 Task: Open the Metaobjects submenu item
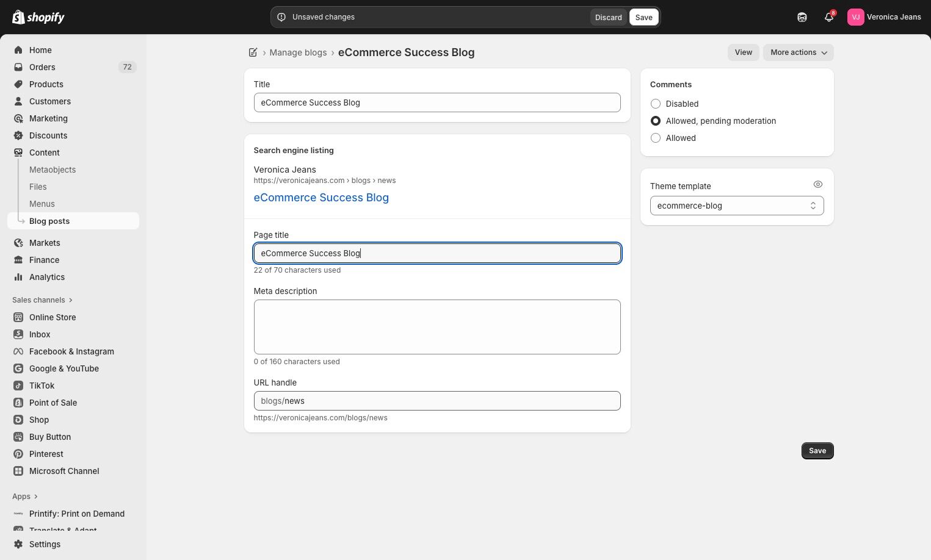tap(53, 170)
